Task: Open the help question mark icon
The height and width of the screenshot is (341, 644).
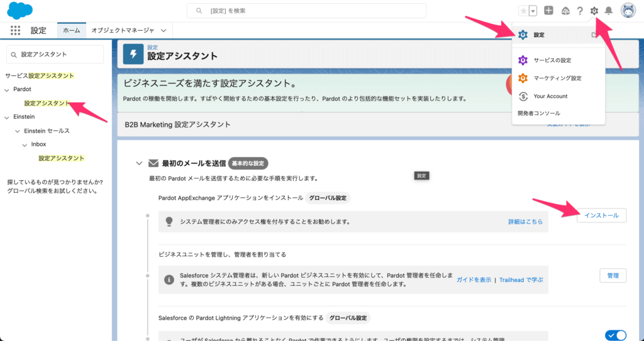Action: 580,11
